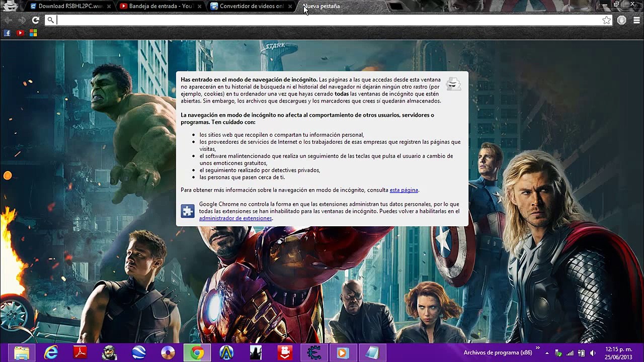Show hidden system tray icons
This screenshot has height=362, width=644.
tap(546, 353)
